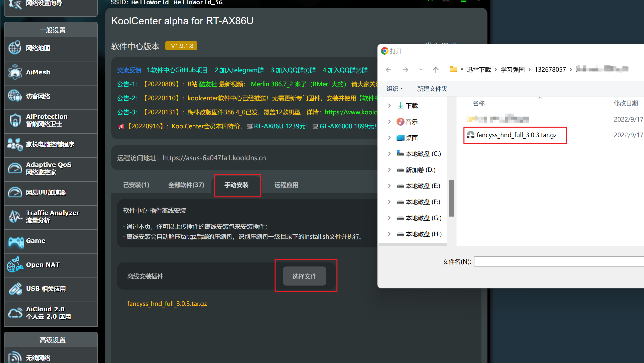This screenshot has width=644, height=363.
Task: Click the folder tree vertical scrollbar
Action: [452, 198]
